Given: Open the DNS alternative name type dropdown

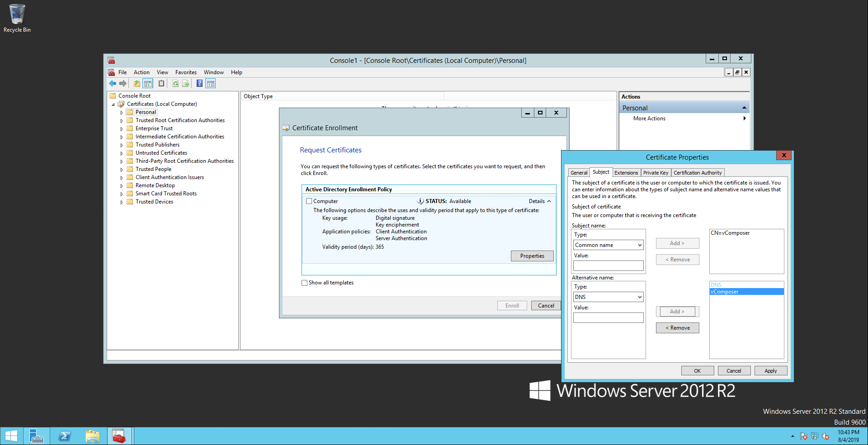Looking at the screenshot, I should pos(608,297).
